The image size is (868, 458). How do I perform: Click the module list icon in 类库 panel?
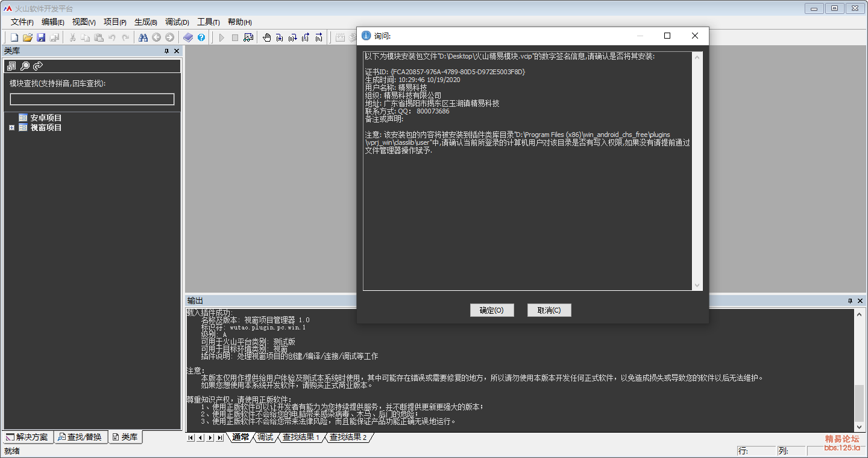coord(12,66)
